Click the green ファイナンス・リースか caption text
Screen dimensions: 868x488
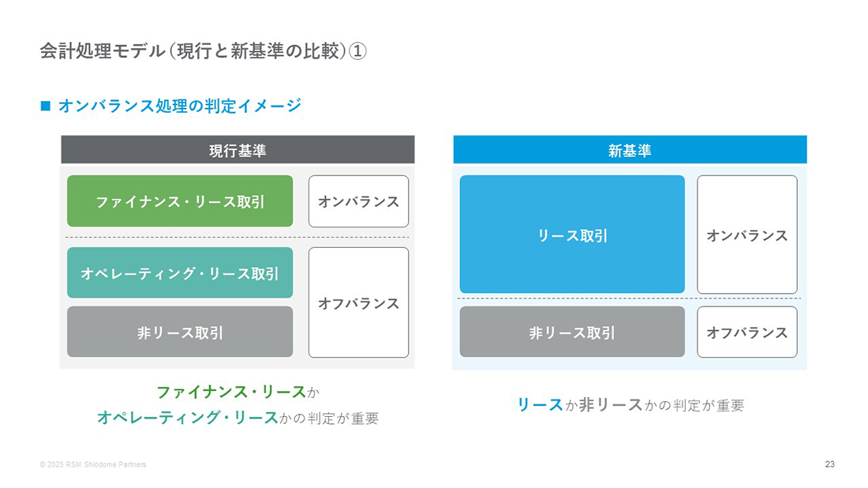click(238, 392)
